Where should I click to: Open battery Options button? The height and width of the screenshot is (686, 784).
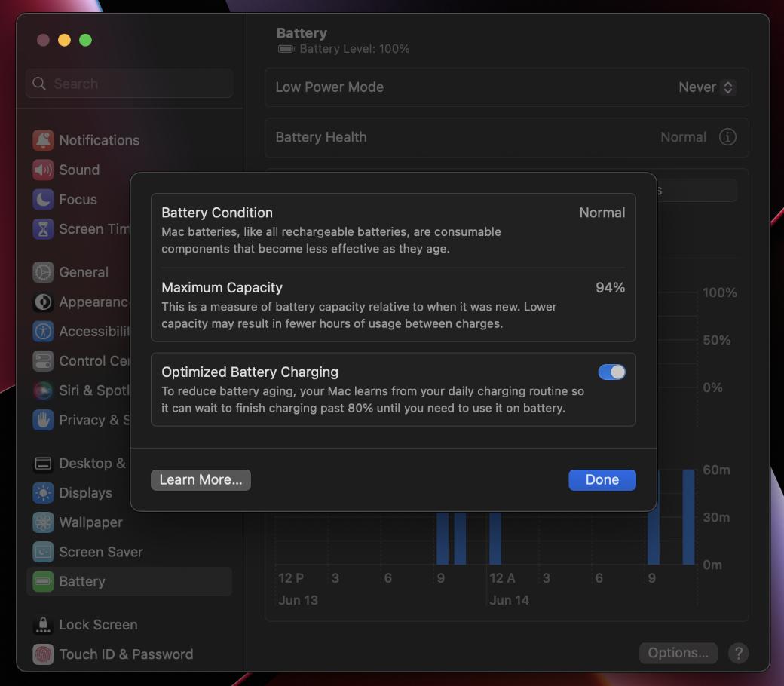tap(678, 653)
